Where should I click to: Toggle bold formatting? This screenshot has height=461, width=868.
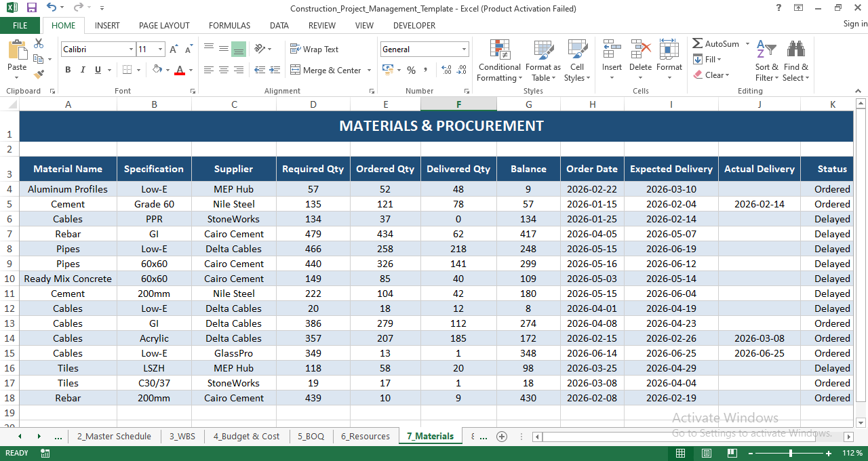coord(67,70)
